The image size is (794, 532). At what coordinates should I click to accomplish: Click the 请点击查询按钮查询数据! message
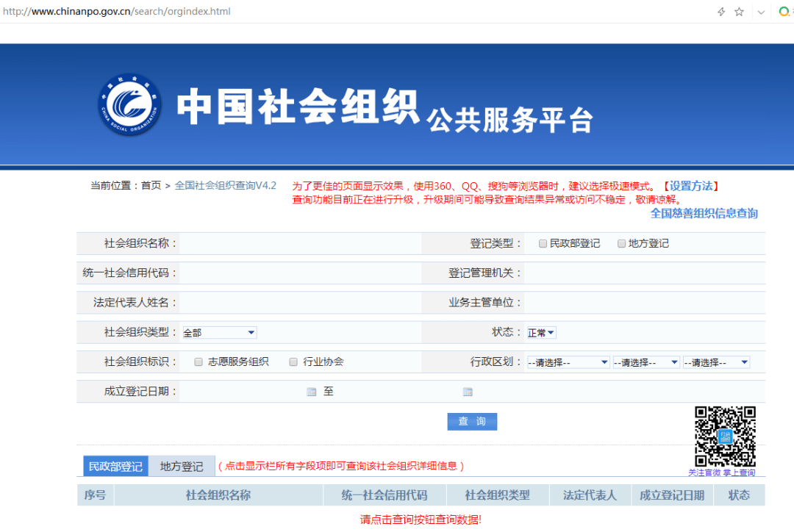click(x=421, y=520)
